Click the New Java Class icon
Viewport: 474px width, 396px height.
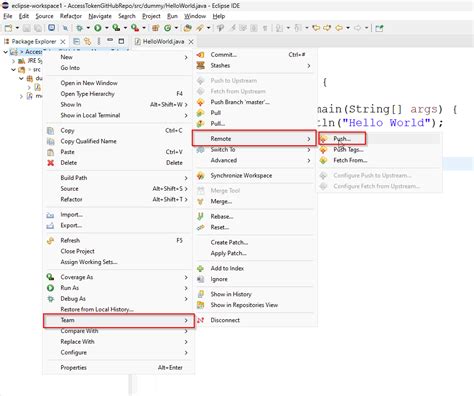[168, 28]
